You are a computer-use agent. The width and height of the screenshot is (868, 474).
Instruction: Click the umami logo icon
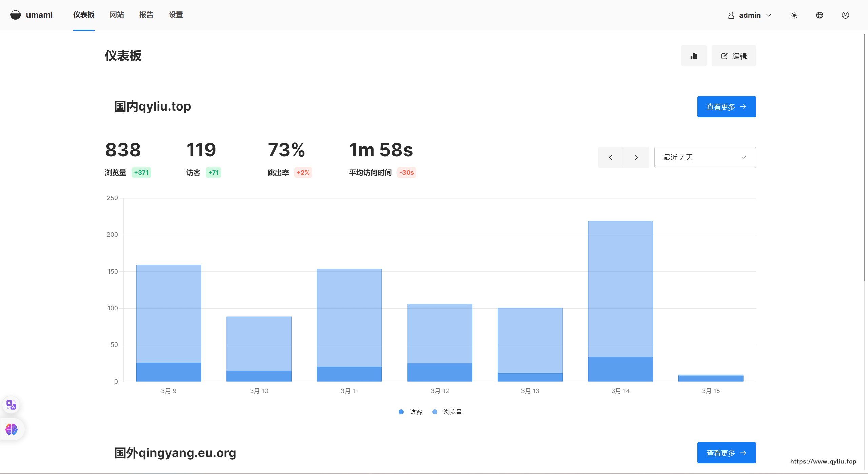coord(15,15)
